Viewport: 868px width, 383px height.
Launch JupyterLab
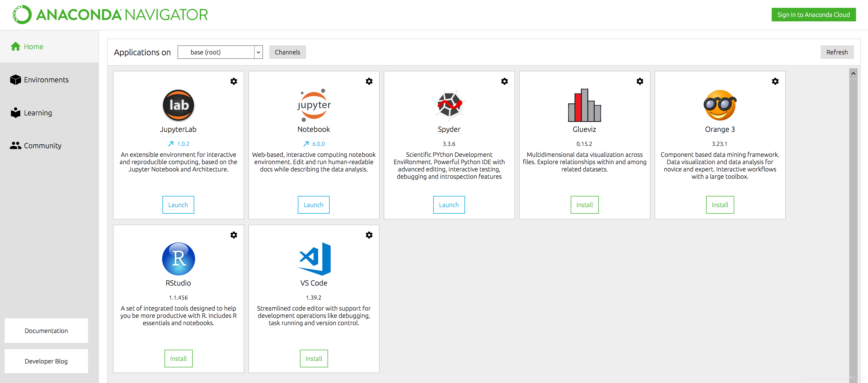point(178,205)
